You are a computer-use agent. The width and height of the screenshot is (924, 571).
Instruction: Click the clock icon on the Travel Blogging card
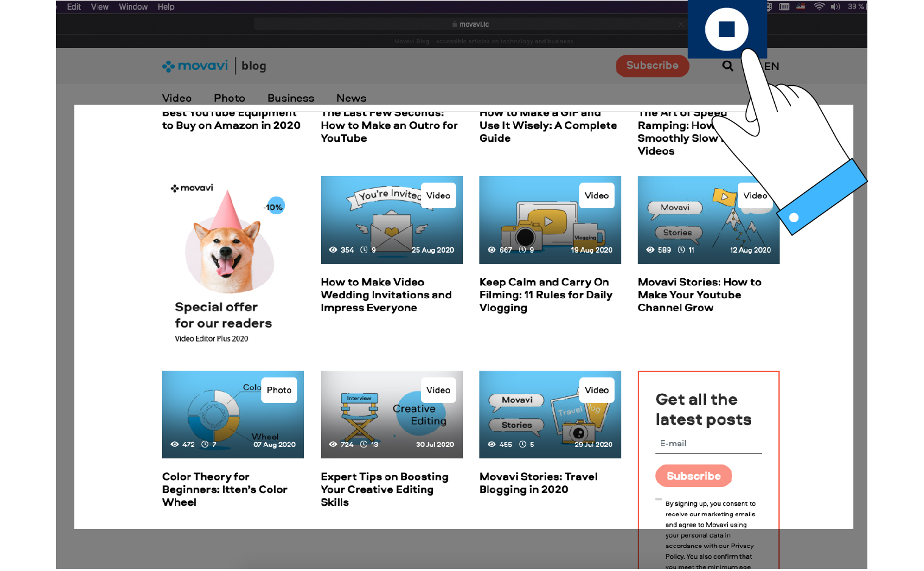(x=523, y=444)
